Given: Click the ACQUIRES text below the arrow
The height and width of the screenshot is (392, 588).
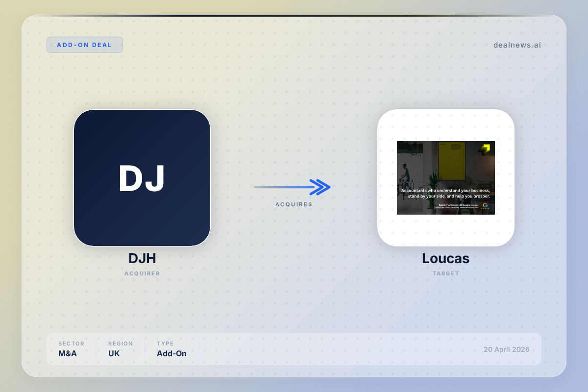Looking at the screenshot, I should tap(294, 204).
